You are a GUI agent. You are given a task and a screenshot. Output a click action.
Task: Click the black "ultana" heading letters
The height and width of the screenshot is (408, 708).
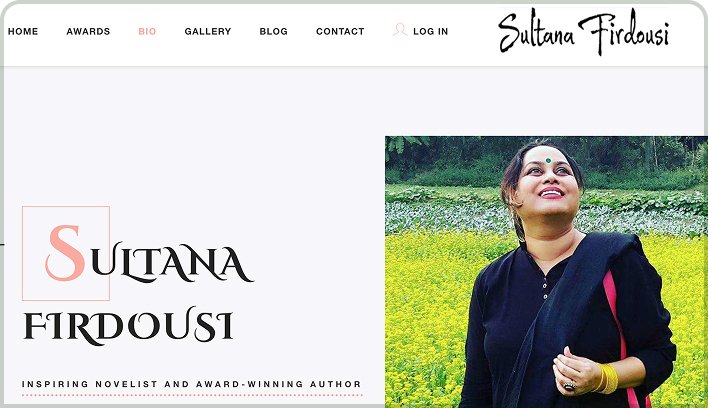tap(172, 263)
